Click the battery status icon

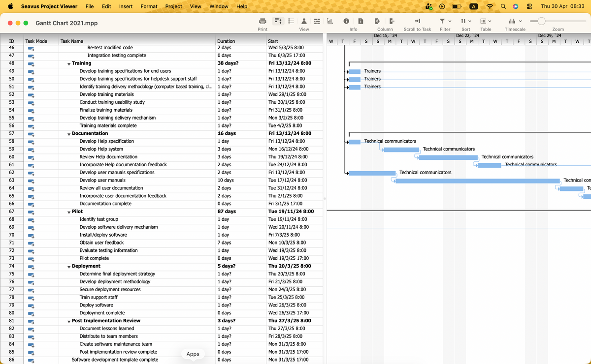[x=457, y=6]
